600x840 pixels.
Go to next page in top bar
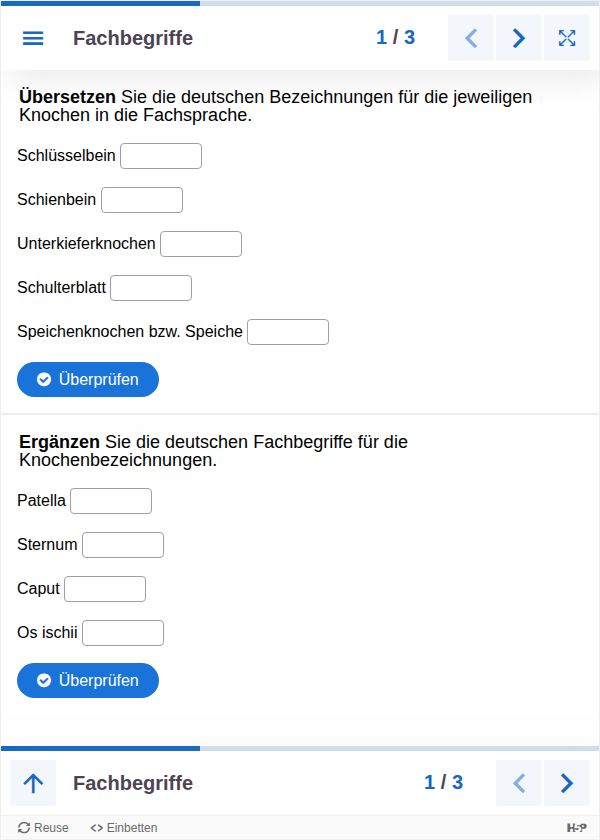pyautogui.click(x=519, y=38)
